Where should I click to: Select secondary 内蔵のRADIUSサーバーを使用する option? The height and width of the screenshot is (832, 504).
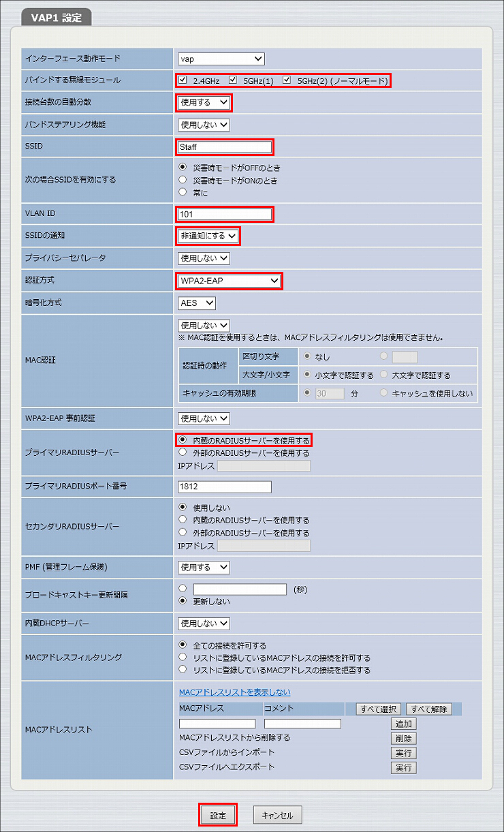(183, 520)
